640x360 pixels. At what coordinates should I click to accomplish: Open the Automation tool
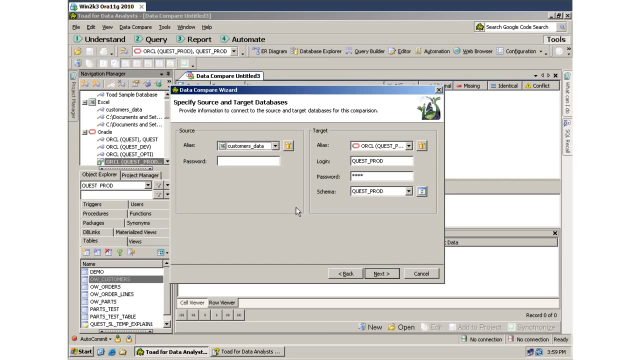pos(432,51)
